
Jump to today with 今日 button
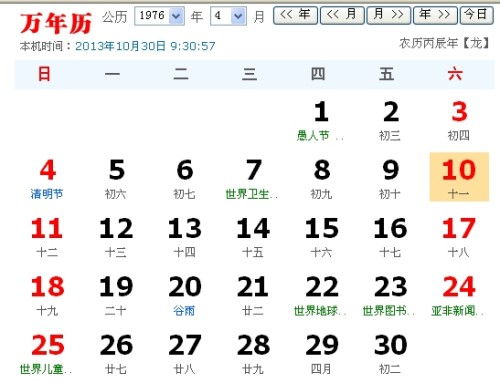click(x=476, y=15)
